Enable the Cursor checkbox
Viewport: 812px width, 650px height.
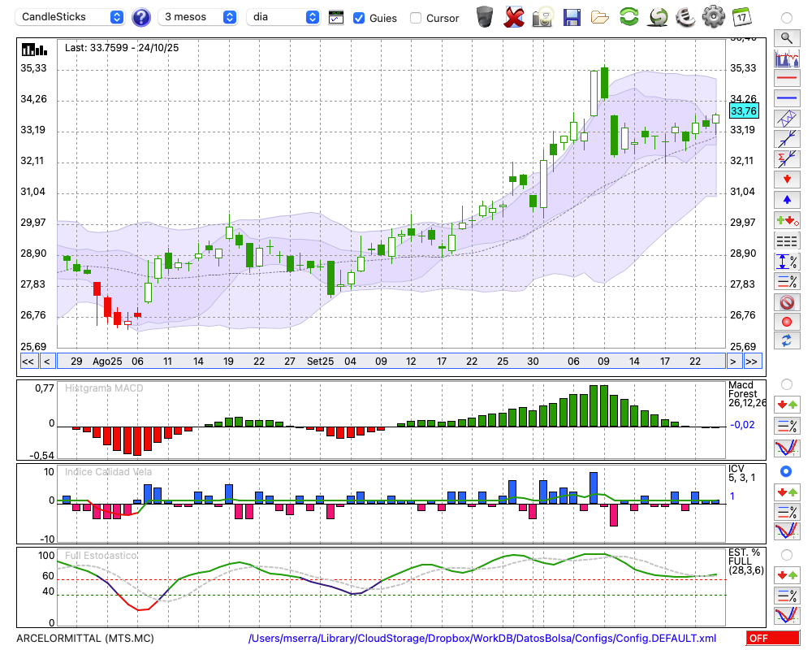pyautogui.click(x=416, y=18)
